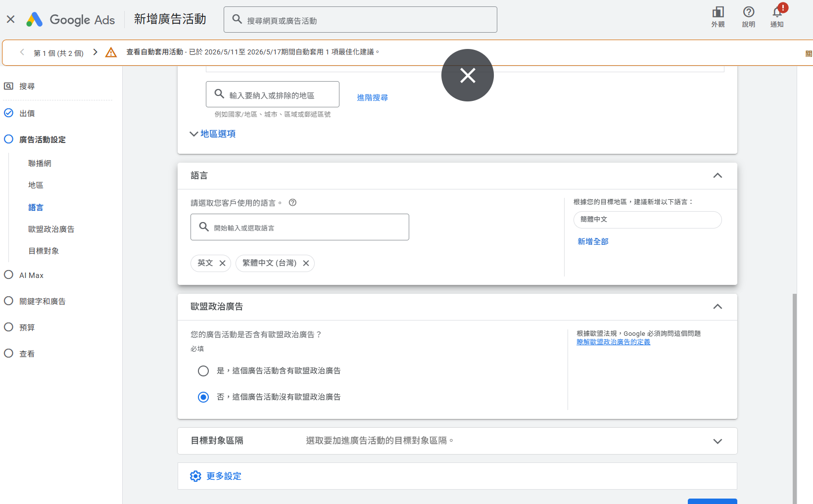
Task: Go to 聯播網 in sidebar
Action: click(40, 163)
